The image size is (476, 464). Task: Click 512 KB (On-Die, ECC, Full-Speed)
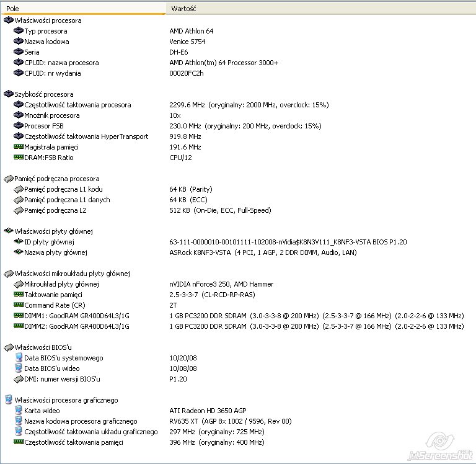pyautogui.click(x=221, y=210)
